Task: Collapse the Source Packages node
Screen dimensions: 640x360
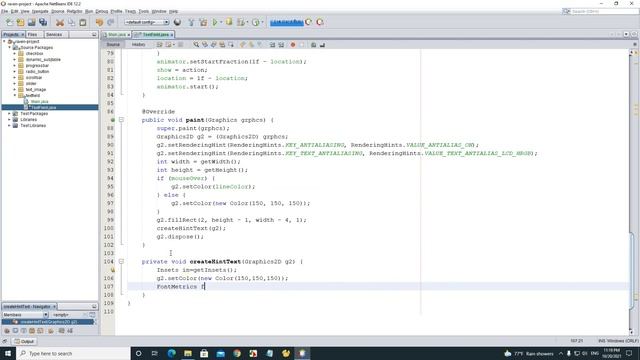Action: 10,48
